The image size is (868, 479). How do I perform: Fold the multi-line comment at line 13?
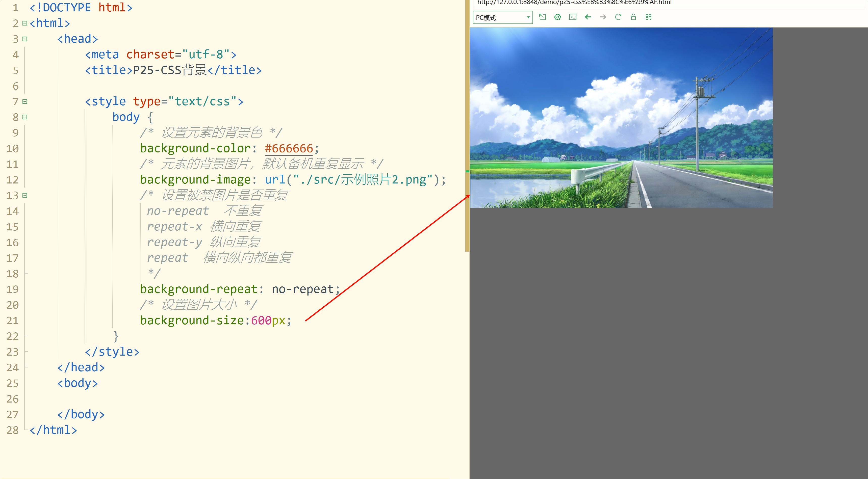click(x=24, y=195)
